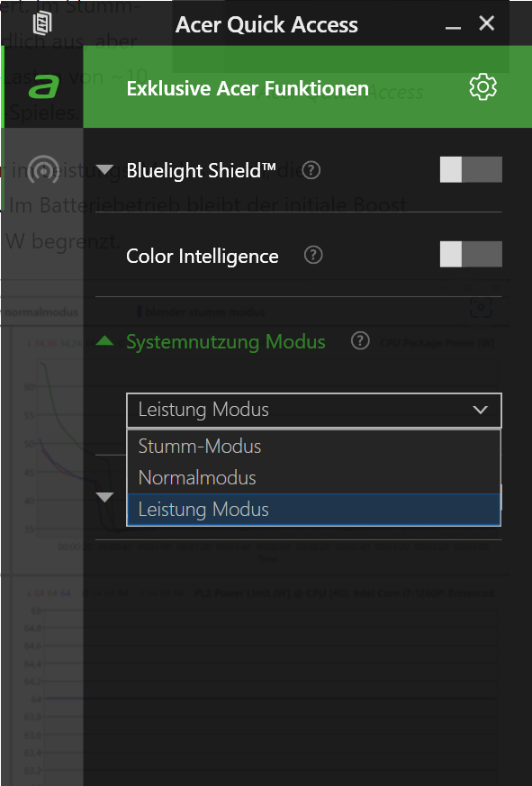Choose Normalmodus in the dropdown list
The height and width of the screenshot is (786, 532).
[x=314, y=478]
